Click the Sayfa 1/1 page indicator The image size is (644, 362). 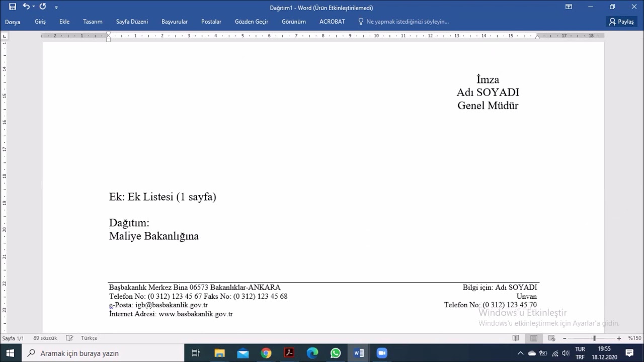(x=13, y=338)
